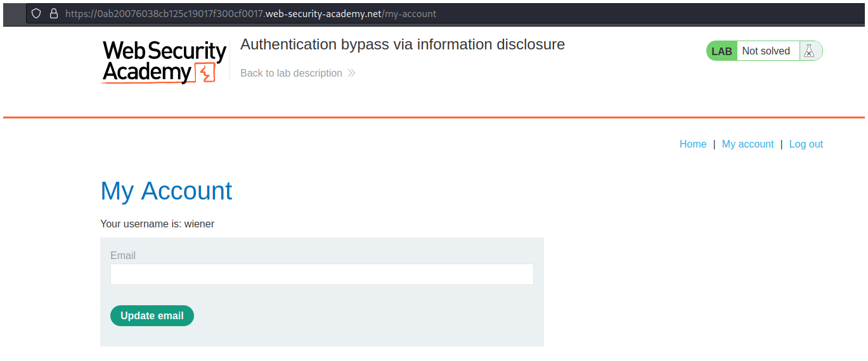Click the 'Not solved' lab status
The width and height of the screenshot is (868, 361).
point(766,51)
